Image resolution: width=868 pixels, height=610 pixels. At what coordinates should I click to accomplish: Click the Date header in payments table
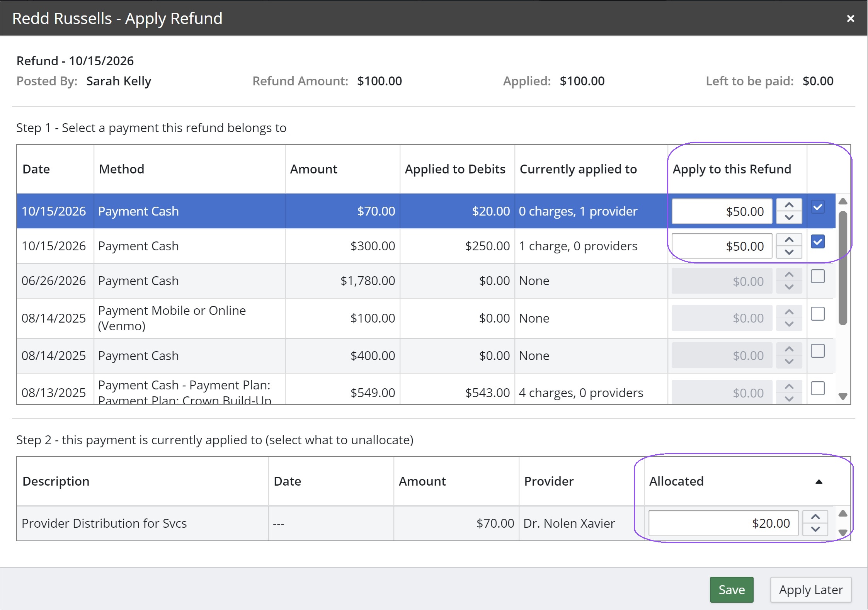pos(55,169)
